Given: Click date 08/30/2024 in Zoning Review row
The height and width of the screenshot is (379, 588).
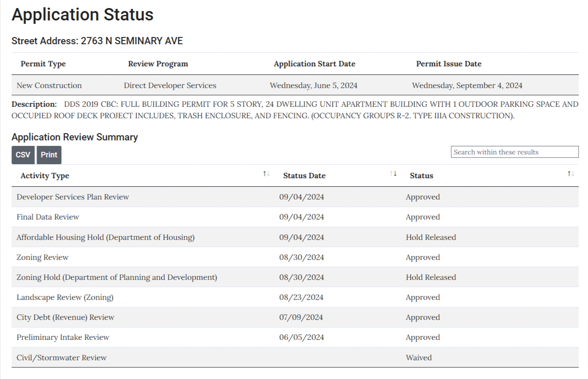Looking at the screenshot, I should pyautogui.click(x=301, y=257).
